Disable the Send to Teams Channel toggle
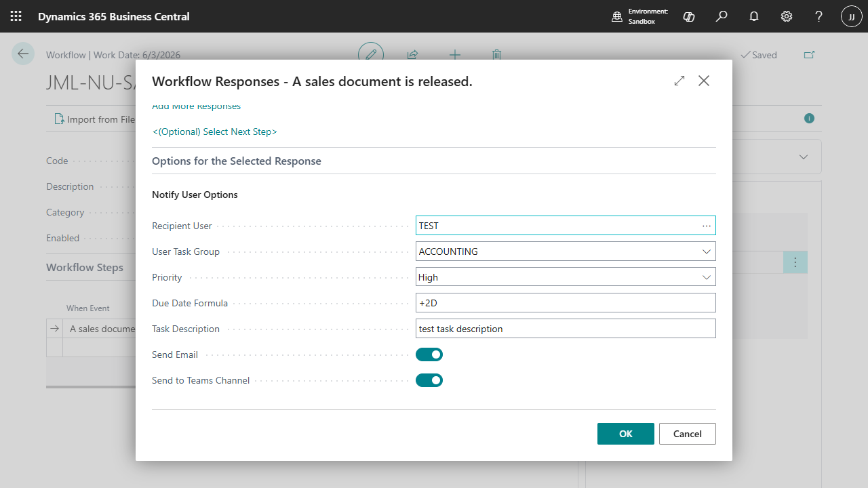Screen dimensions: 868x488 pos(429,380)
